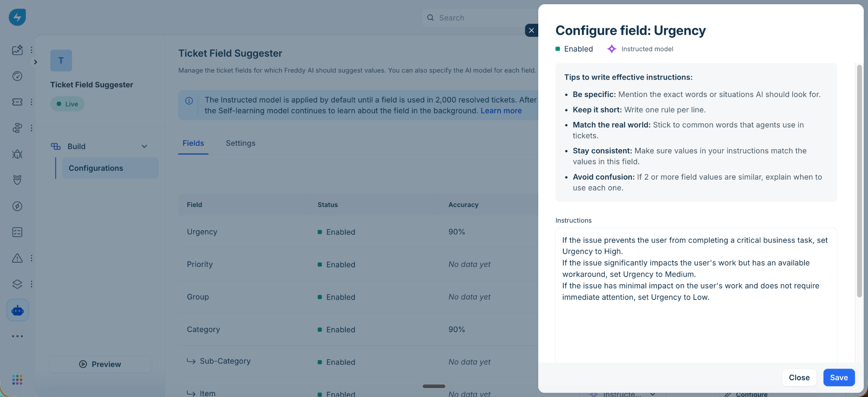868x397 pixels.
Task: Collapse the Build section chevron
Action: (145, 147)
